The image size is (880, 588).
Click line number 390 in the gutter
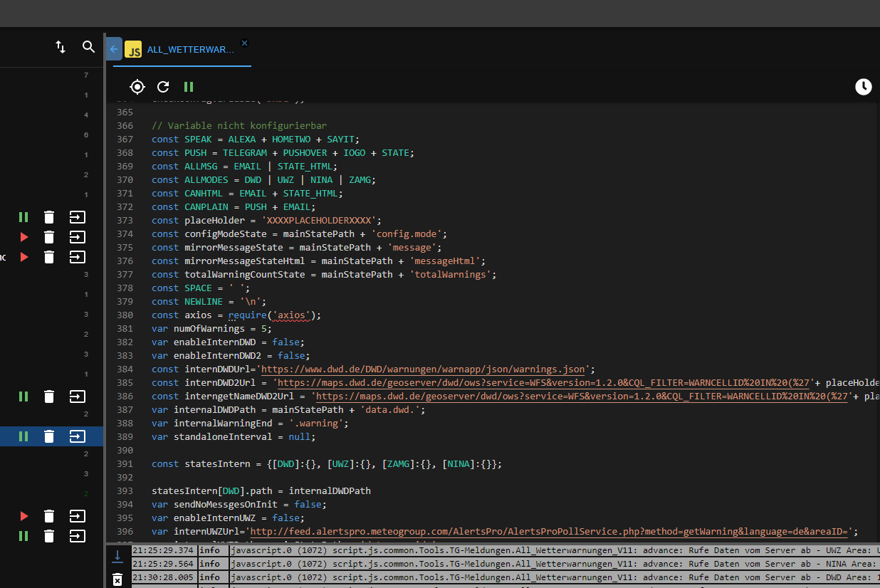tap(125, 450)
